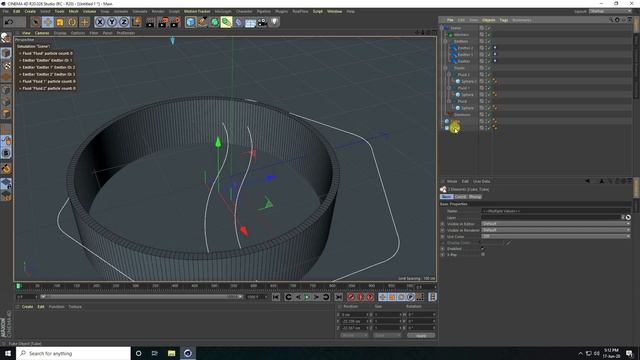The height and width of the screenshot is (360, 640).
Task: Collapse the Emitters group
Action: 446,41
